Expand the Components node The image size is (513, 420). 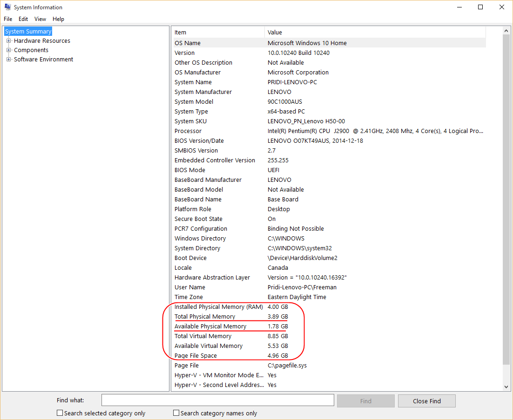[x=8, y=50]
